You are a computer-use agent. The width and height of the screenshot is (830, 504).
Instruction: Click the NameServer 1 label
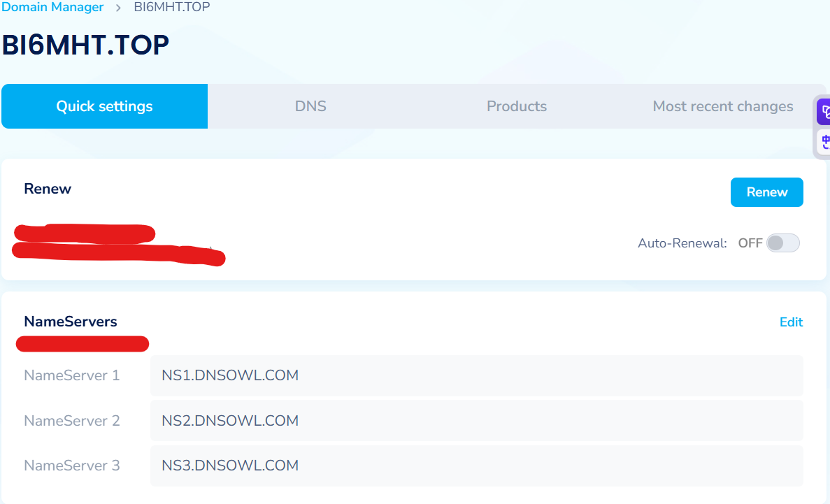(x=72, y=375)
